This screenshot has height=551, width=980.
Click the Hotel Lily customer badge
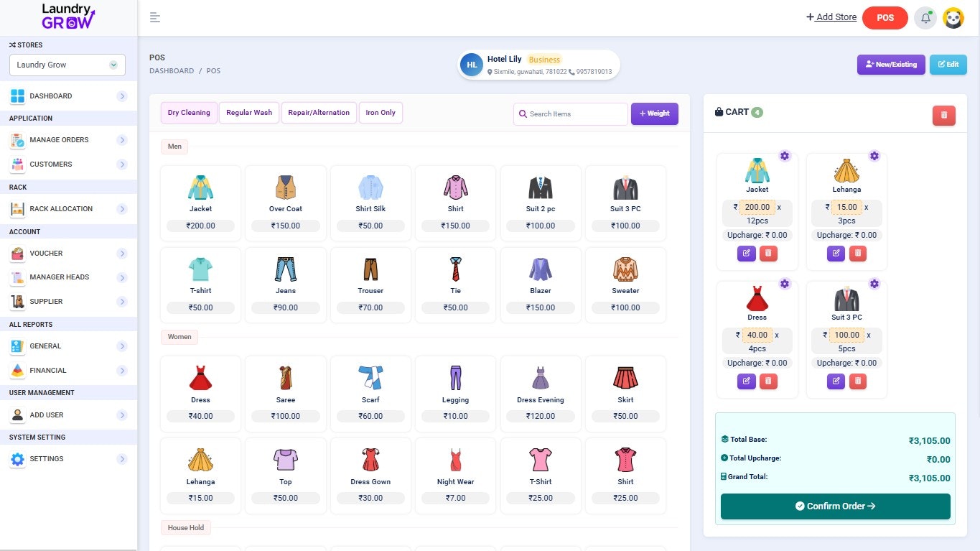539,65
